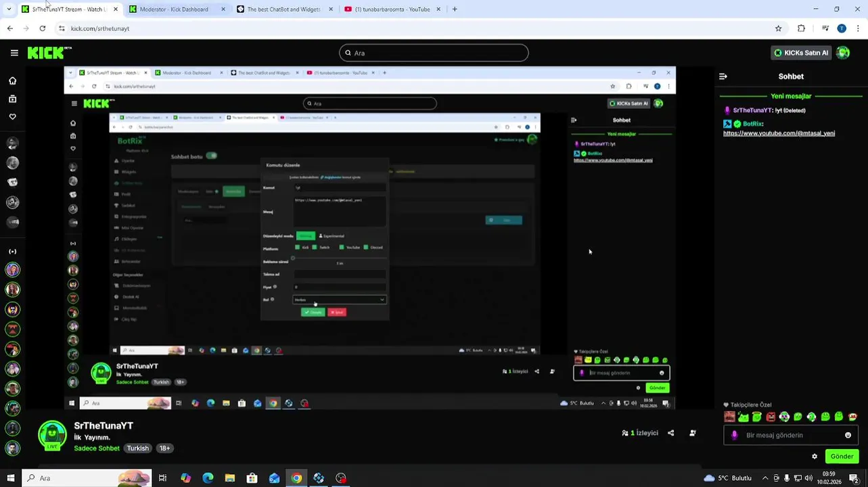Focus the Kick search box 'Ara'
Screen dimensions: 868x487
(x=434, y=53)
